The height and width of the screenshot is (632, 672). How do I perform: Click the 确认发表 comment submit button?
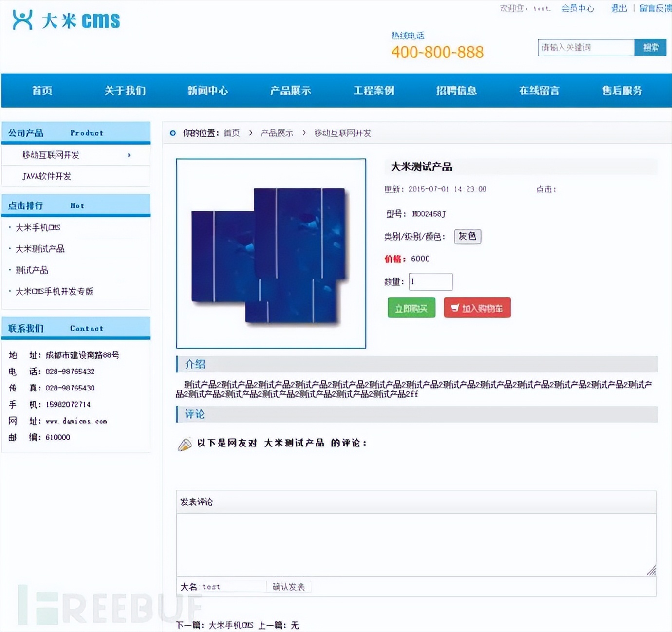point(288,586)
